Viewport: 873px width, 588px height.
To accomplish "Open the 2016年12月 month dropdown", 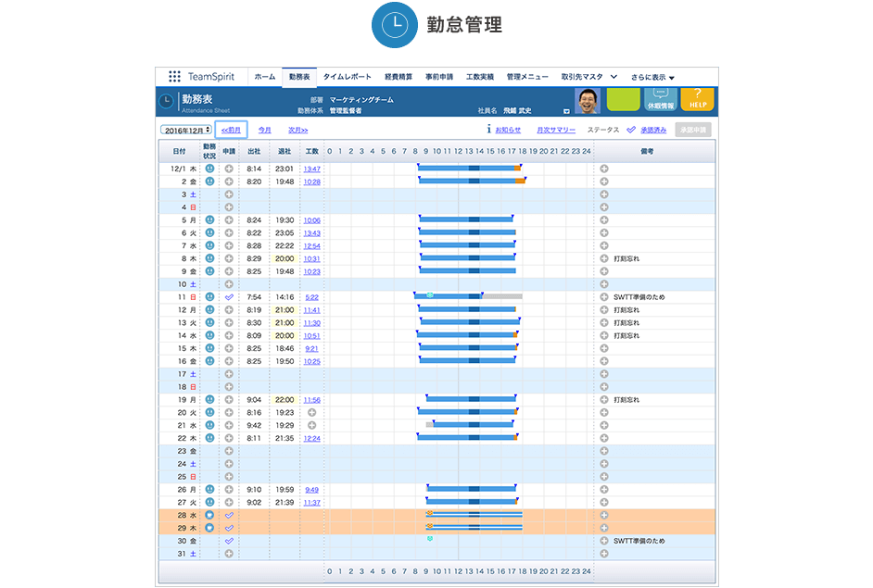I will 186,130.
